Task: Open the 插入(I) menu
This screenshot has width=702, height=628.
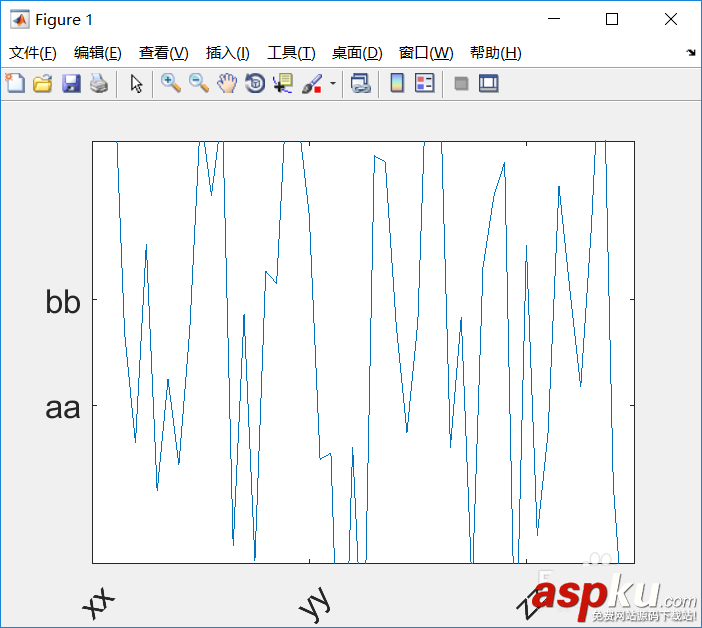Action: [227, 53]
